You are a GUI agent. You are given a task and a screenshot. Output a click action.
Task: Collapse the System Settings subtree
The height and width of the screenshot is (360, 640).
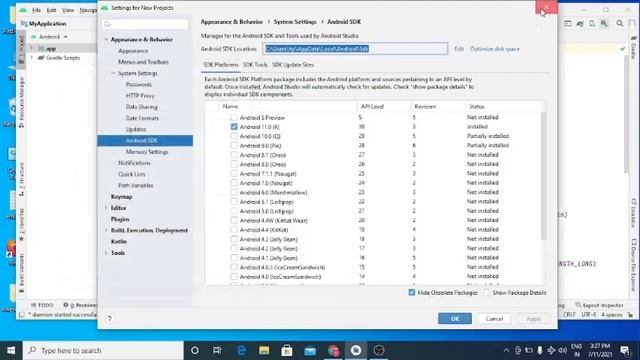(x=114, y=73)
